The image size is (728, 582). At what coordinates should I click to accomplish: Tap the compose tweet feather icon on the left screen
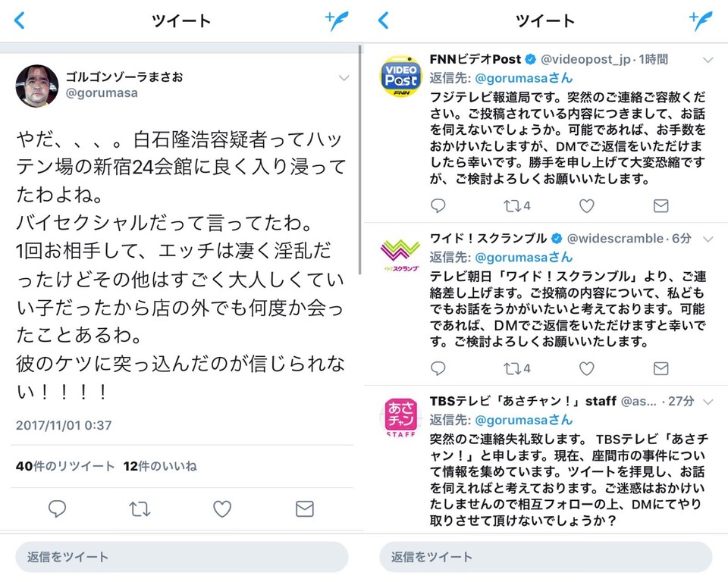click(337, 21)
